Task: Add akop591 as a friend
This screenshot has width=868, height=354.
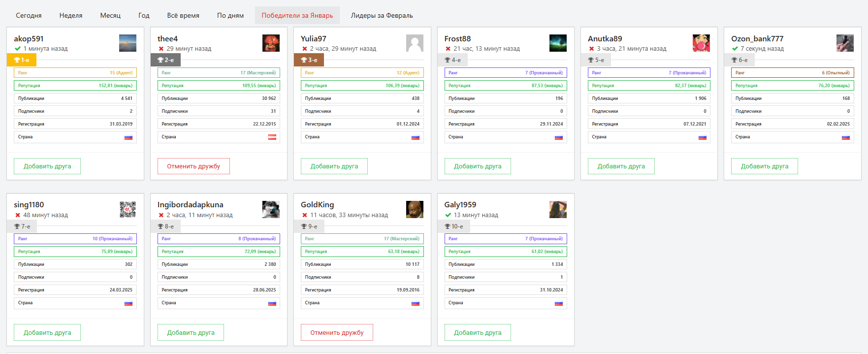Action: [x=47, y=166]
